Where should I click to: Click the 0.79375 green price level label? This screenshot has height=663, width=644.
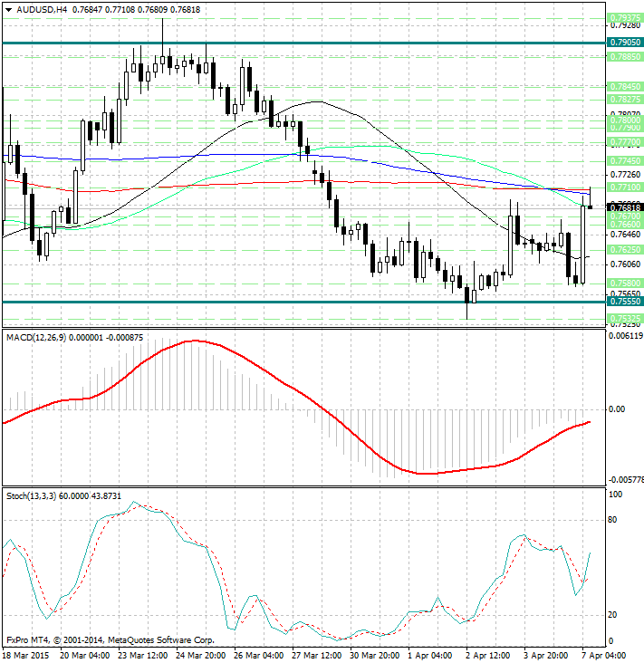(x=625, y=17)
